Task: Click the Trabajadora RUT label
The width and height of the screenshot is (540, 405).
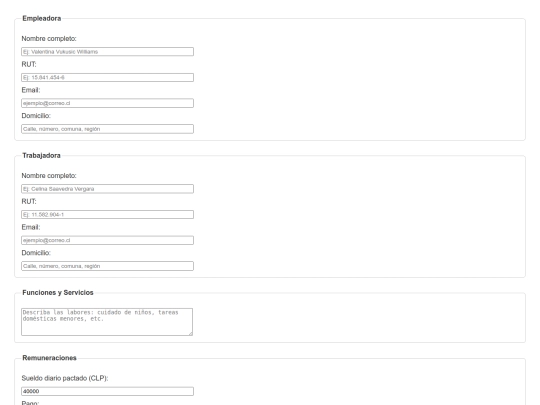Action: pos(29,201)
